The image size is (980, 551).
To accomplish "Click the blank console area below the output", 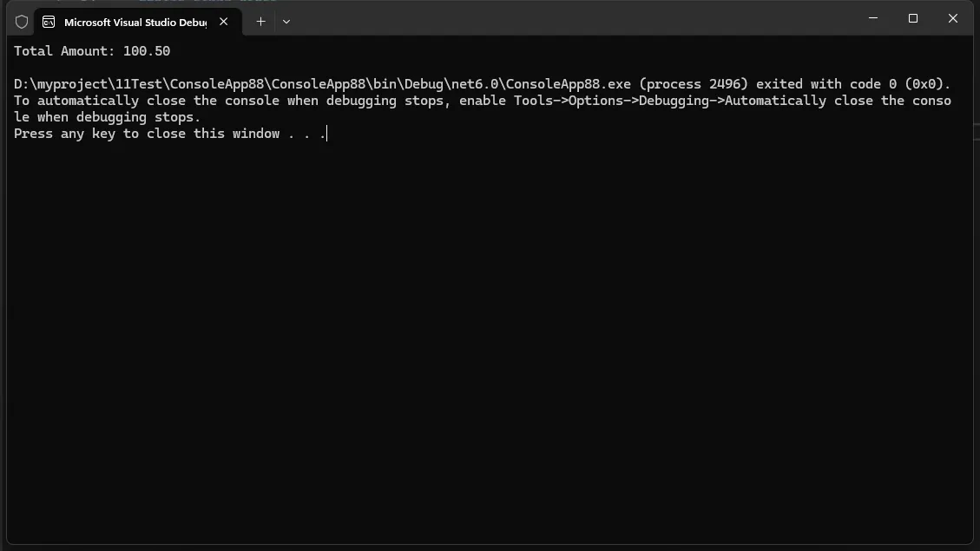I will point(486,347).
